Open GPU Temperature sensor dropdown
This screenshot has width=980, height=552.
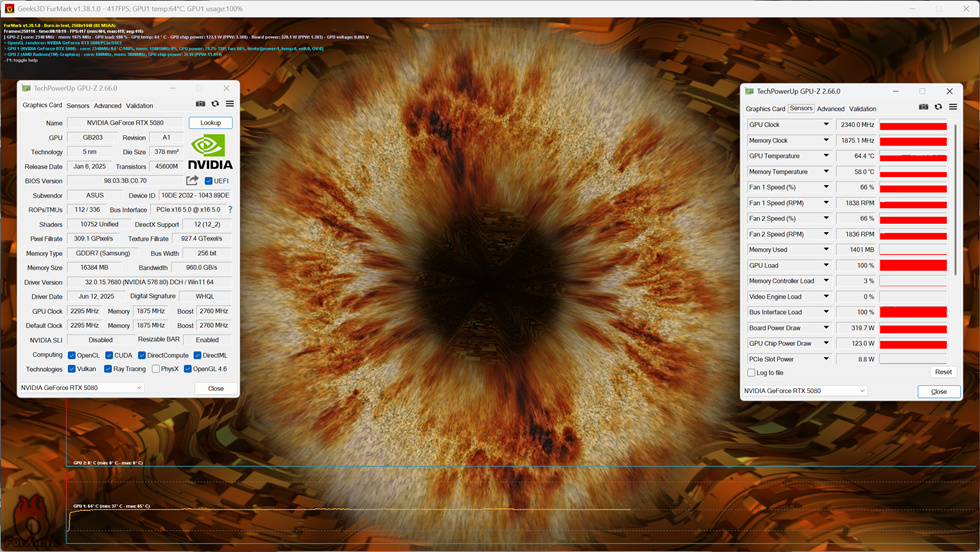(826, 156)
